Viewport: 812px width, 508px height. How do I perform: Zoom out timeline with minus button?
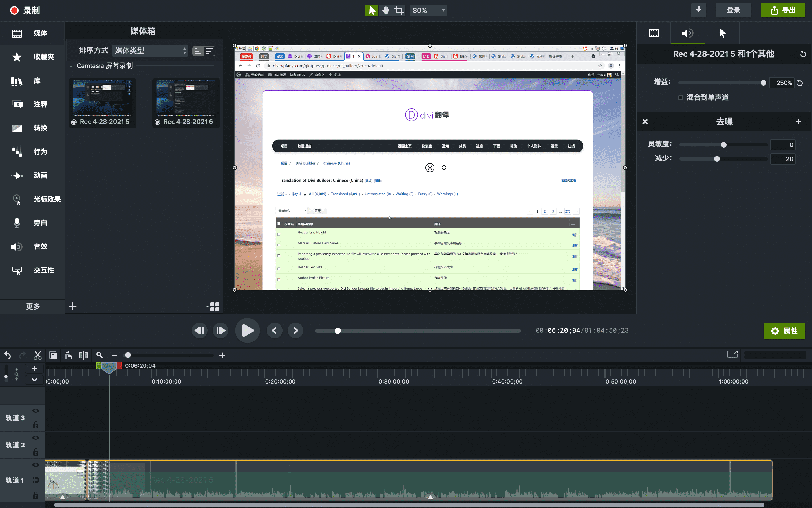click(x=114, y=355)
